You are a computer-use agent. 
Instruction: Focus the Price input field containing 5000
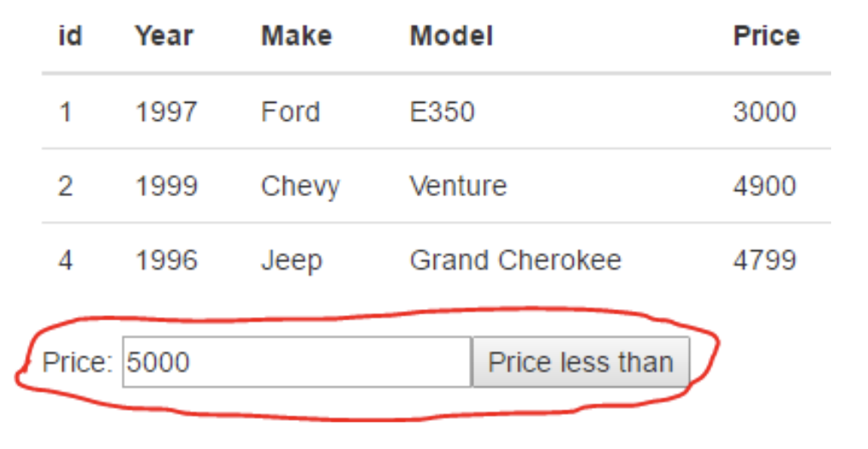tap(296, 362)
